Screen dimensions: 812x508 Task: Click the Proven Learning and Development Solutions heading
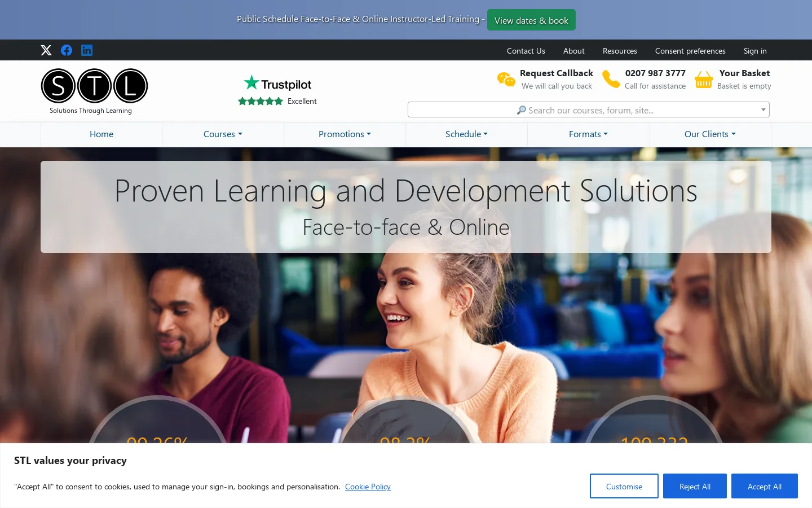pos(406,190)
